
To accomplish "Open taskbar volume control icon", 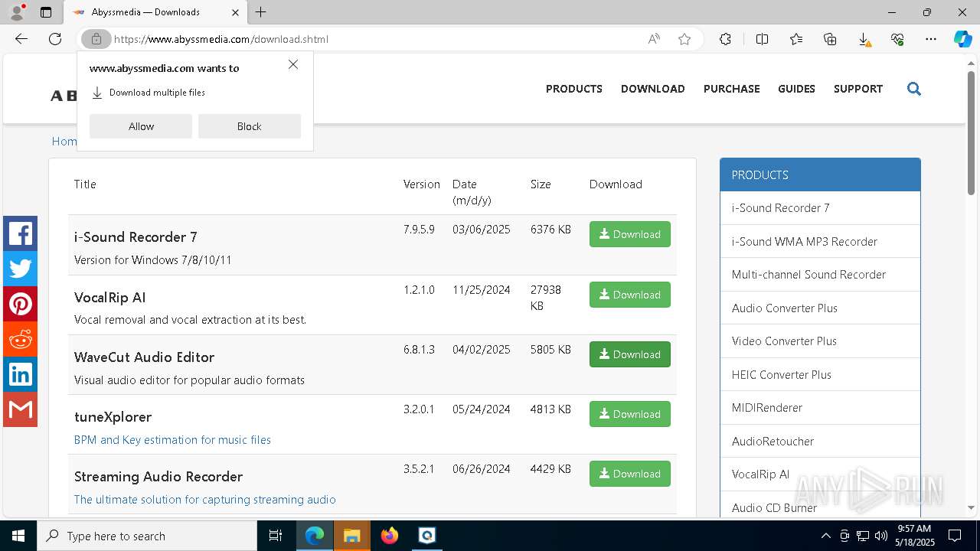I will 881,536.
